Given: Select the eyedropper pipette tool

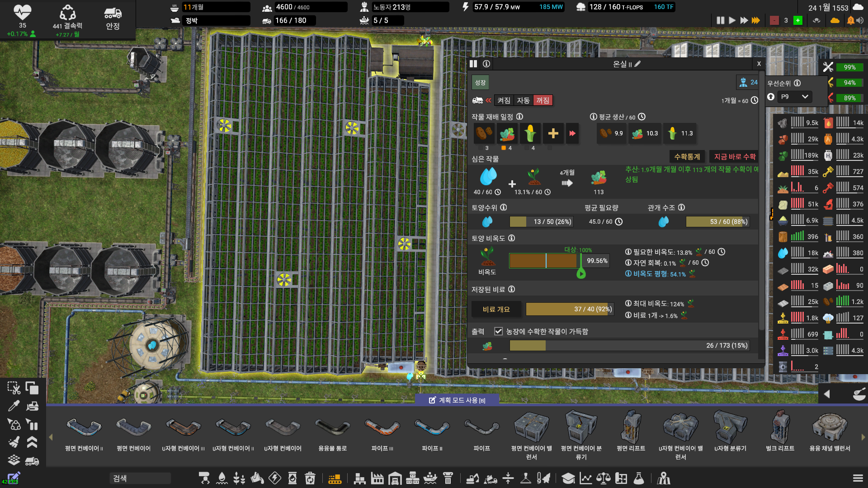Looking at the screenshot, I should pyautogui.click(x=14, y=406).
